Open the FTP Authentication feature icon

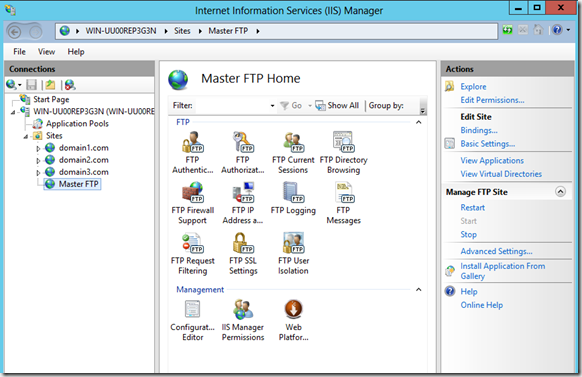tap(192, 152)
